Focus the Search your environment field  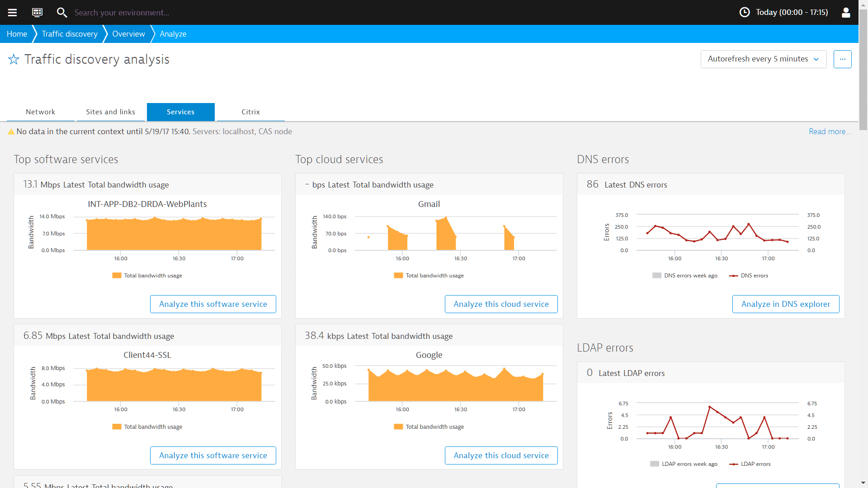122,13
